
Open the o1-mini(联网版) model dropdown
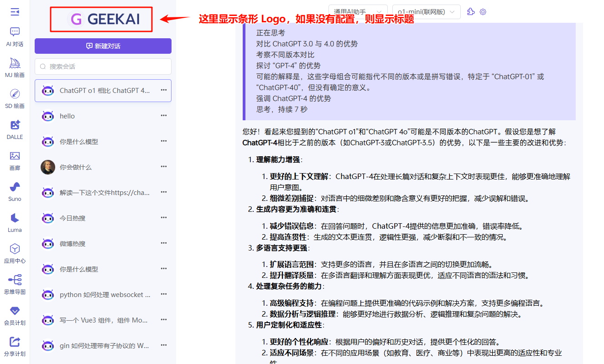(426, 12)
